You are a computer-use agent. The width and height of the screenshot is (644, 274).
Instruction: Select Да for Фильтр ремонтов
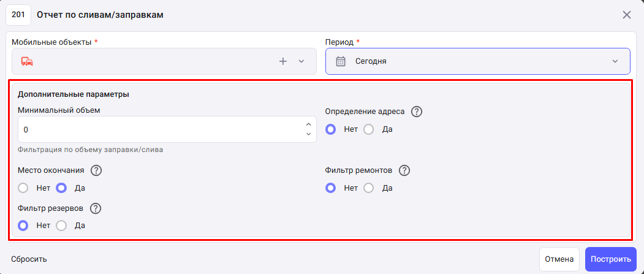point(369,188)
